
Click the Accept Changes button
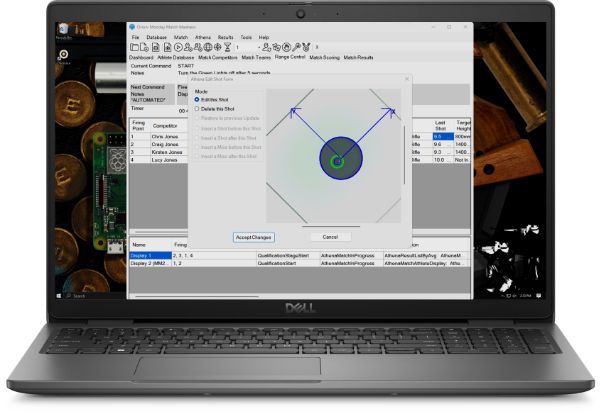pos(253,237)
